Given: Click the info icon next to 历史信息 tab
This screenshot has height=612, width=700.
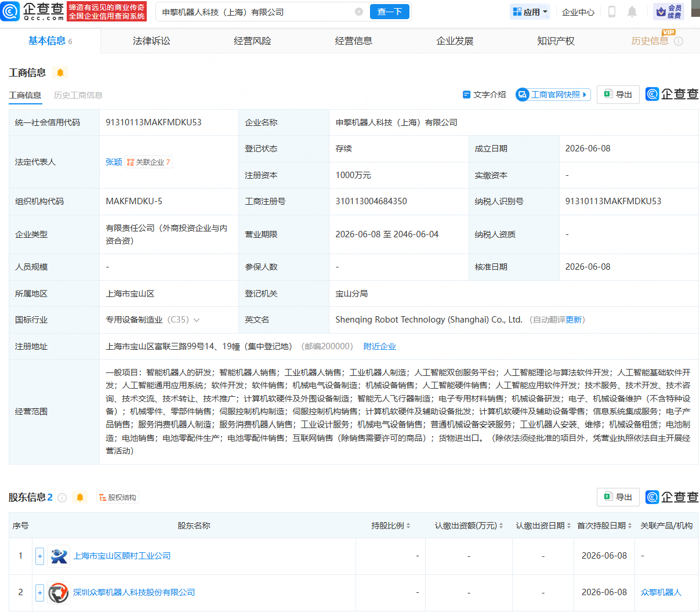Looking at the screenshot, I should click(679, 41).
